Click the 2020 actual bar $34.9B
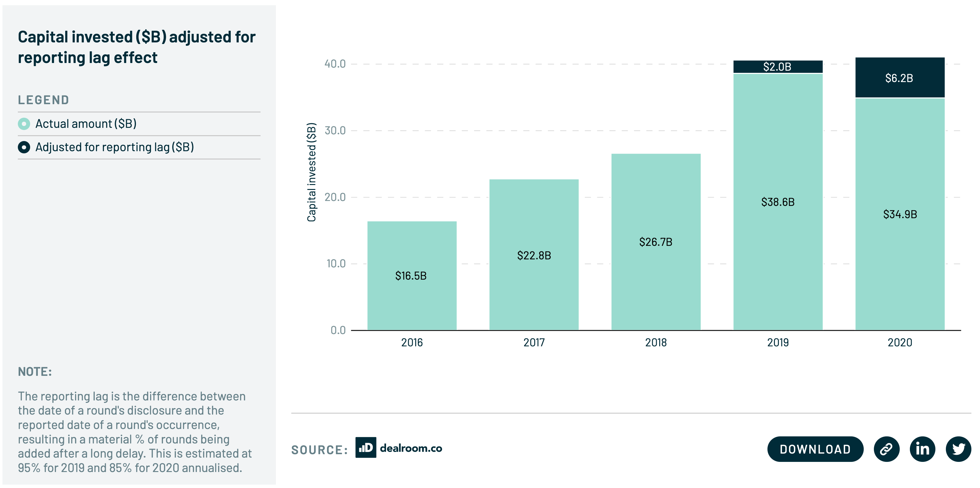The image size is (980, 488). coord(900,214)
